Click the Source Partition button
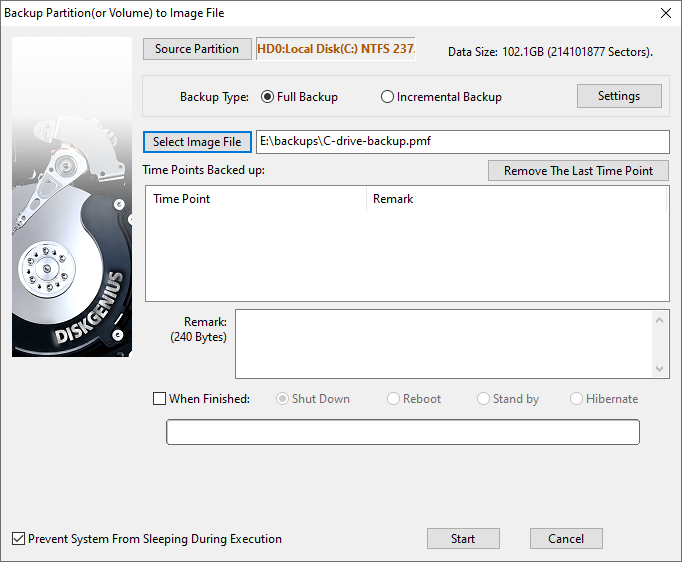 tap(197, 49)
